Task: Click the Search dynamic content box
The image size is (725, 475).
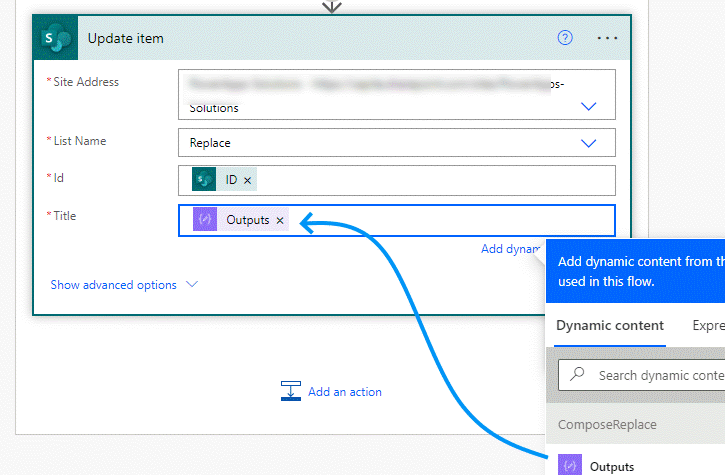Action: click(642, 375)
